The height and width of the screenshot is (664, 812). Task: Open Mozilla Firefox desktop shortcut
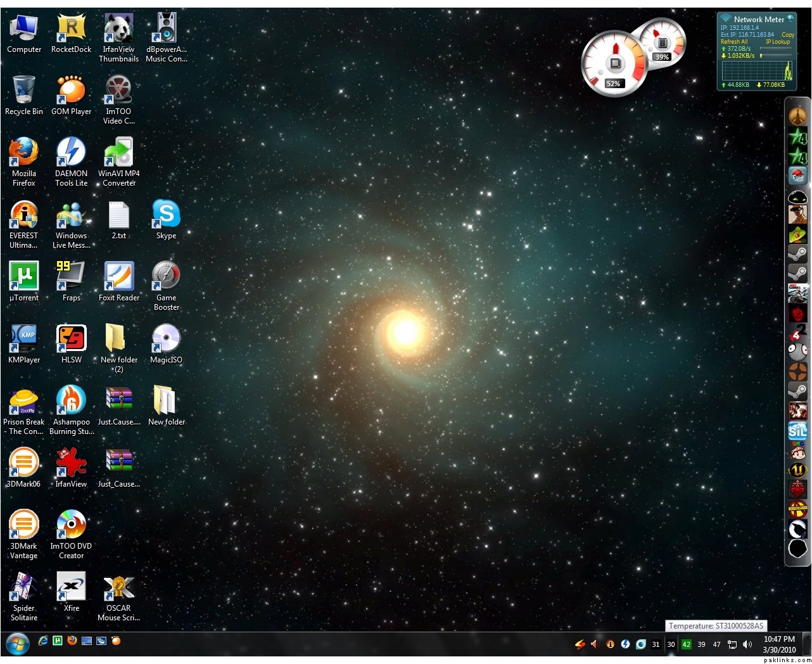[23, 153]
